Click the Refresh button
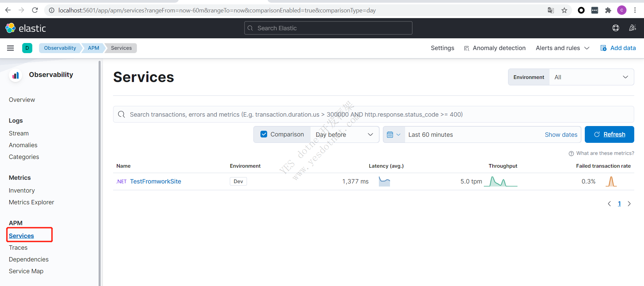 pos(609,134)
